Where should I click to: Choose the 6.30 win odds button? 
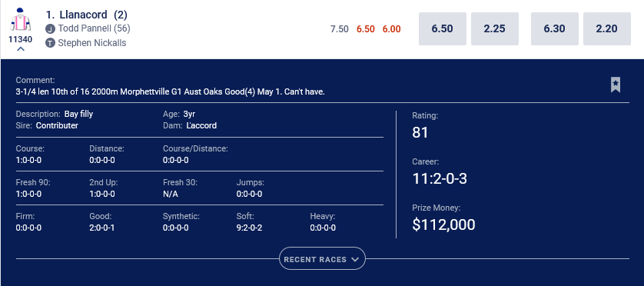(x=554, y=28)
